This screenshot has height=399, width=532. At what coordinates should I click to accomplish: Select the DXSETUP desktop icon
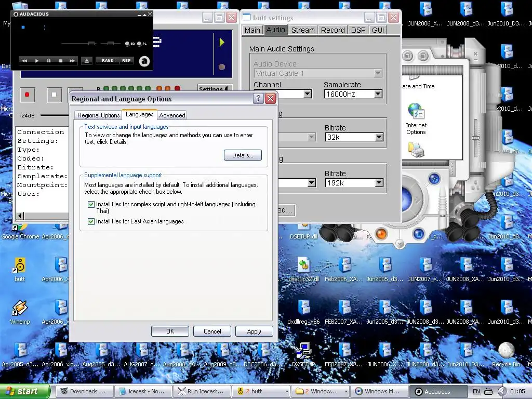303,355
